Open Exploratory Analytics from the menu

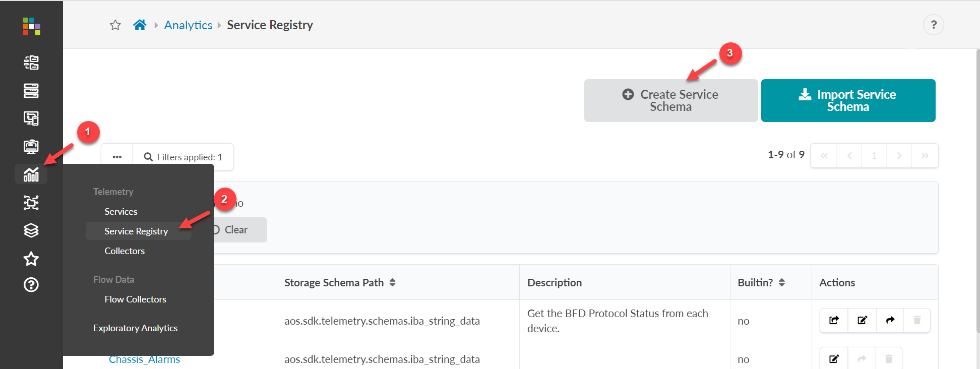[x=135, y=328]
